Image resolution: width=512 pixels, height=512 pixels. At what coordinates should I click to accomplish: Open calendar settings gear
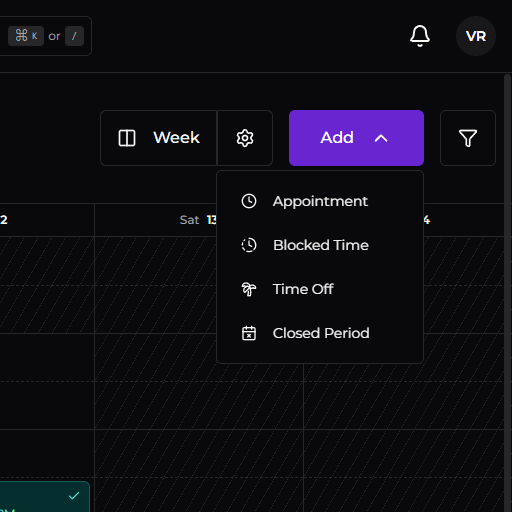click(x=245, y=138)
